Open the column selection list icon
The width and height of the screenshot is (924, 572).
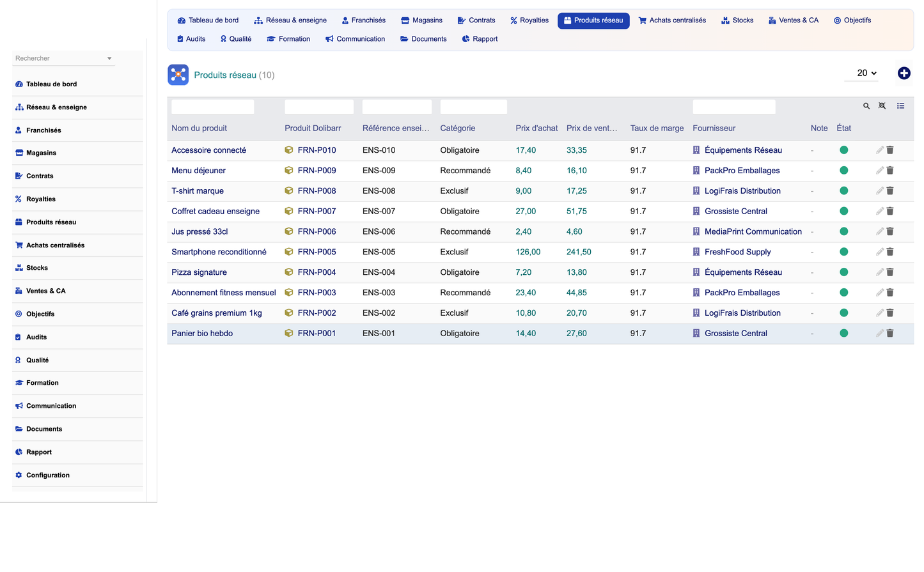click(900, 106)
